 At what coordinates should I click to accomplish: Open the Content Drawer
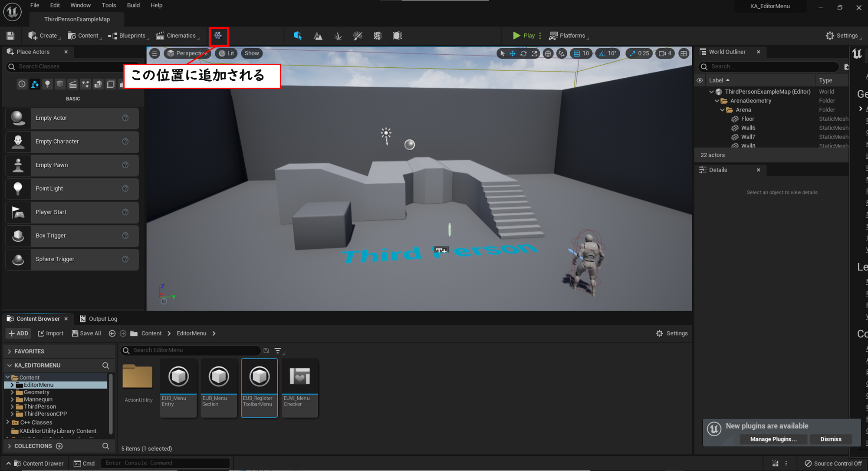35,463
